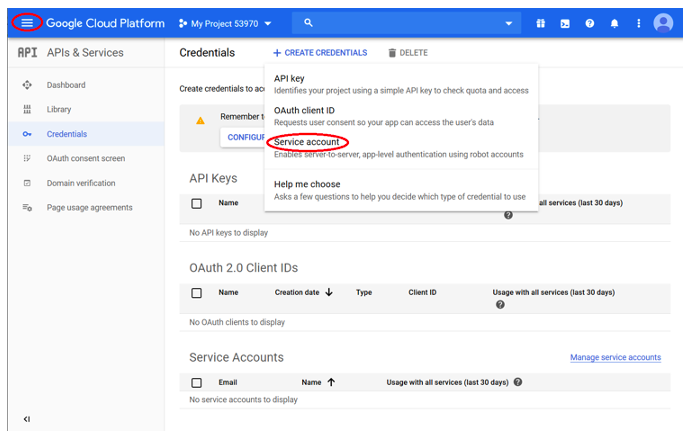692x445 pixels.
Task: Click the DELETE trash can icon
Action: coord(392,53)
